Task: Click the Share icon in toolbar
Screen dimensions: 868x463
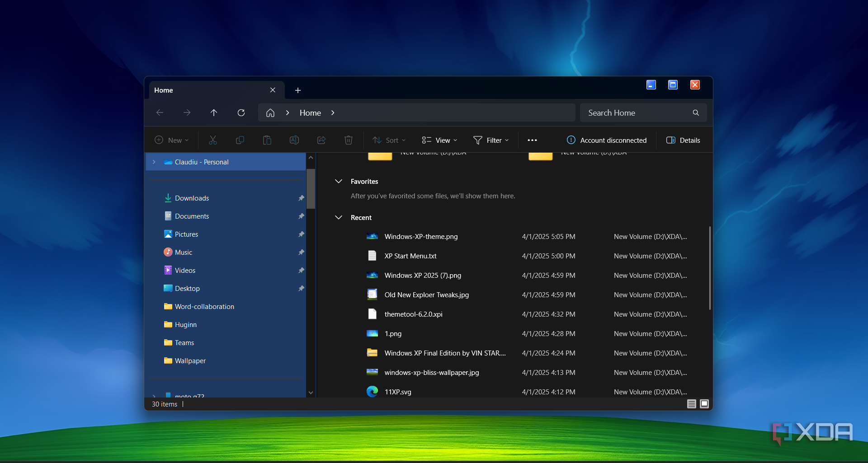Action: pos(321,140)
